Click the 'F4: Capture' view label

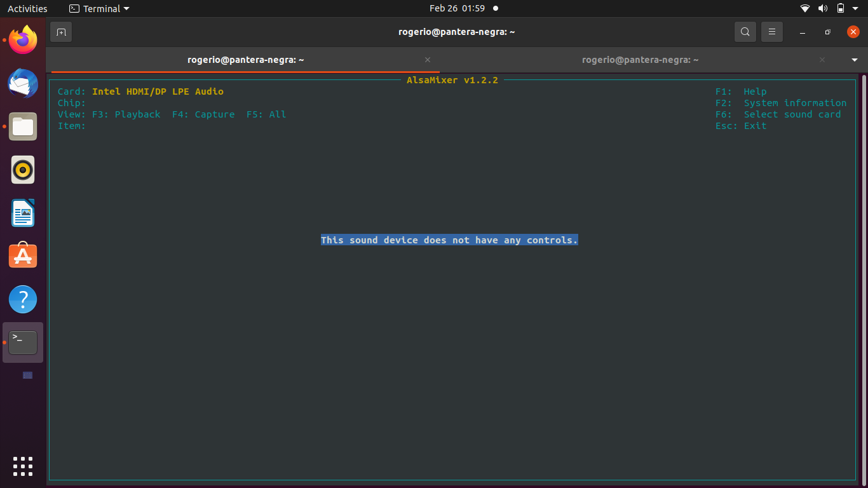[x=203, y=114]
